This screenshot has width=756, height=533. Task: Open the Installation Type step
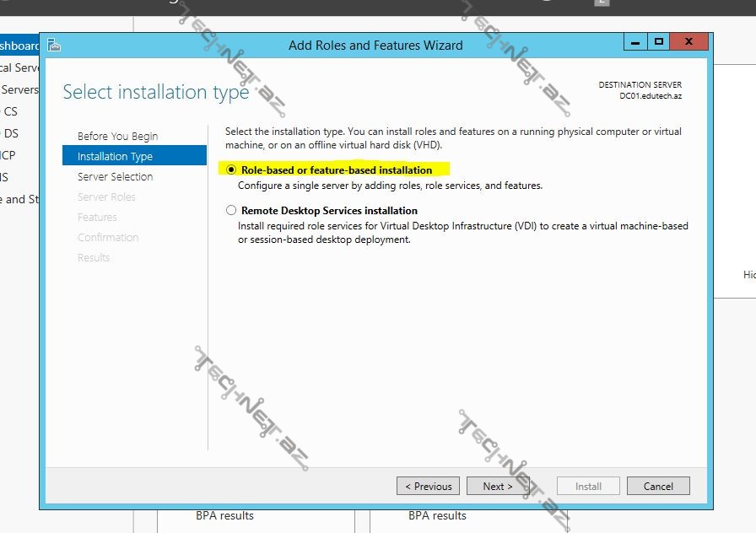coord(116,156)
